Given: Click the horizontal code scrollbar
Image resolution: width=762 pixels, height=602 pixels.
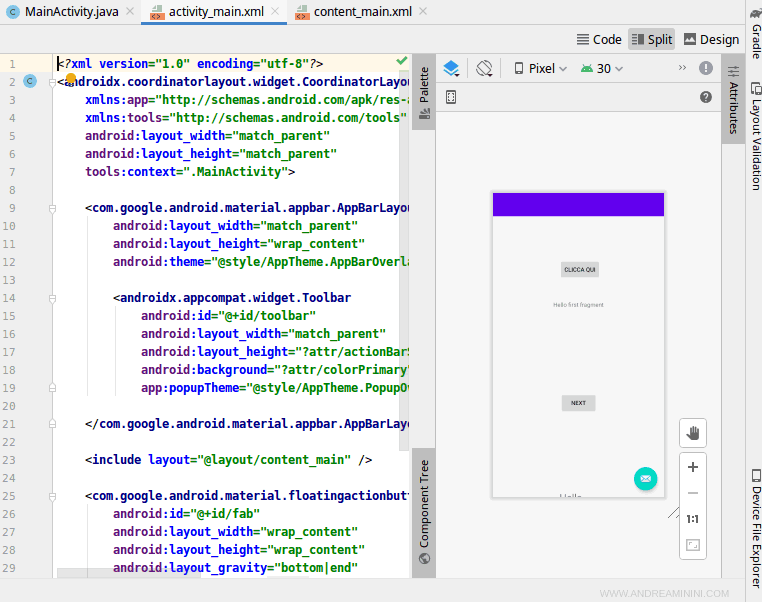Looking at the screenshot, I should 129,573.
